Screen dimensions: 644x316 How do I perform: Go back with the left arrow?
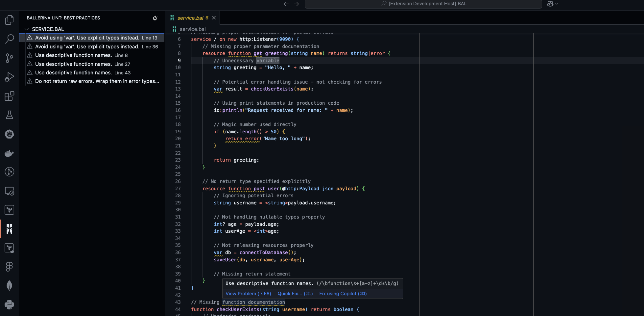point(286,4)
